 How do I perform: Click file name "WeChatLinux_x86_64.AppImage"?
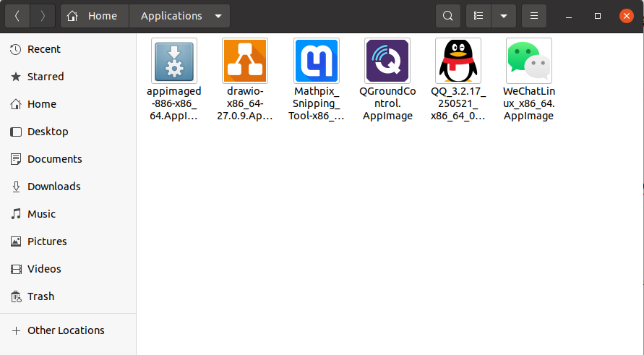point(529,103)
